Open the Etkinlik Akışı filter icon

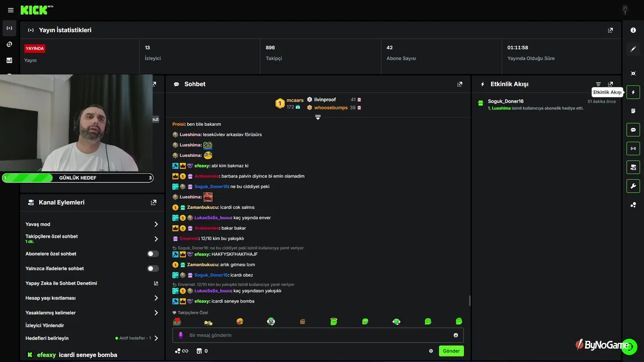pyautogui.click(x=598, y=84)
